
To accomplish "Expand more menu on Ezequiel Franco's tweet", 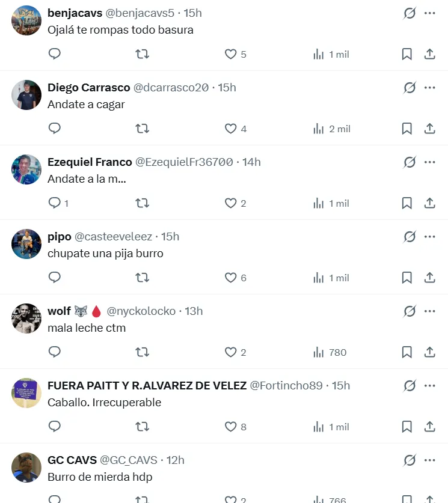I will point(429,162).
